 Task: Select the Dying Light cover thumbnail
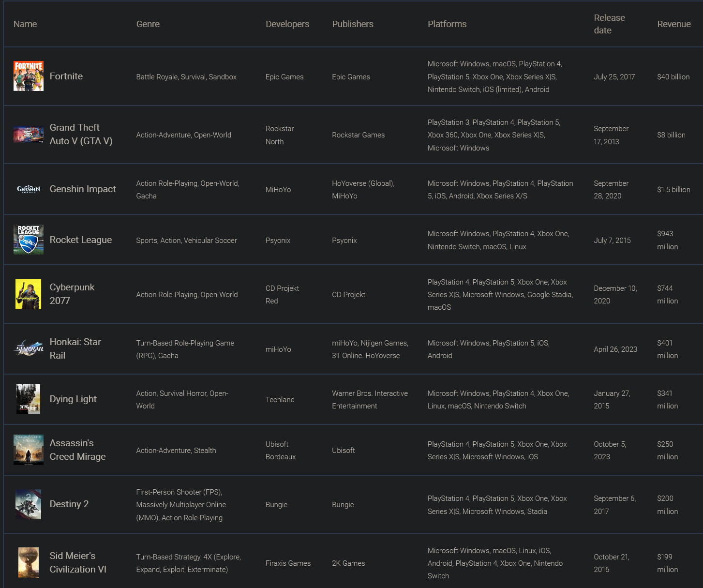coord(29,399)
